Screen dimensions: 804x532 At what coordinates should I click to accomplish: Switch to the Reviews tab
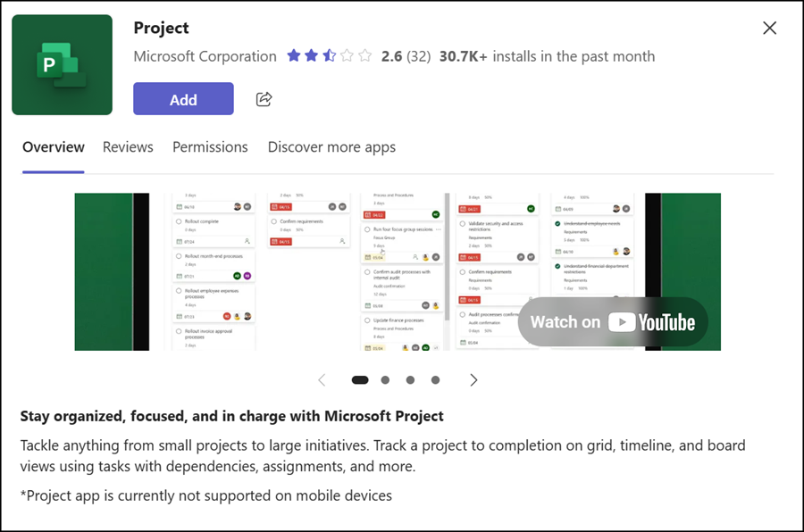[128, 147]
